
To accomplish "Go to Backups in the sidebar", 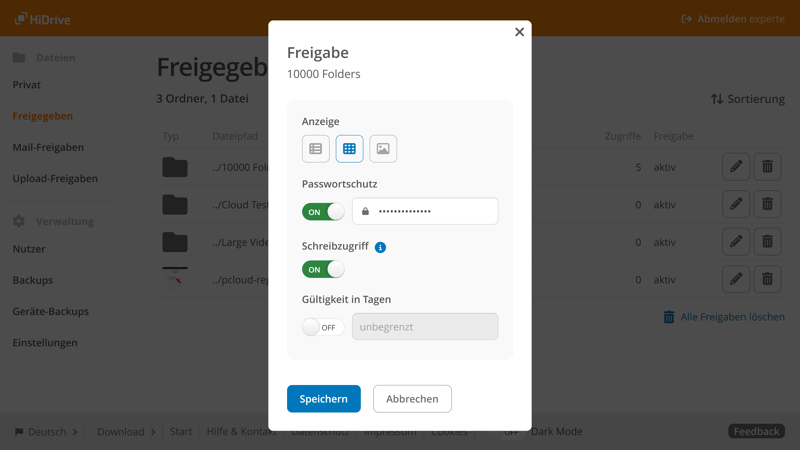I will pyautogui.click(x=33, y=280).
